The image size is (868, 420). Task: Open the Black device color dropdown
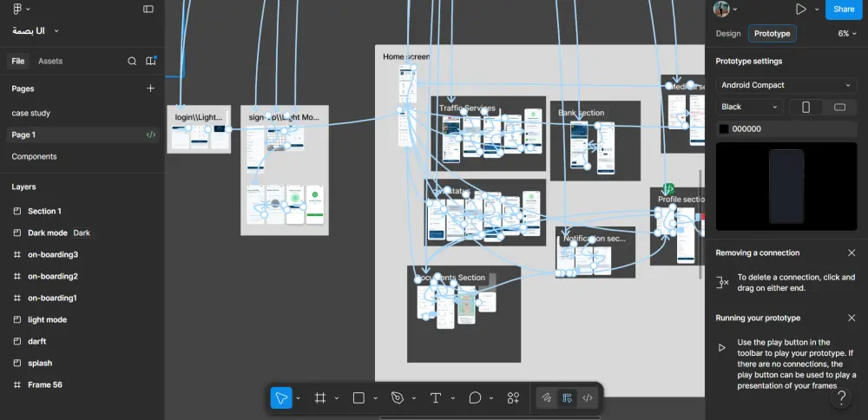[749, 107]
